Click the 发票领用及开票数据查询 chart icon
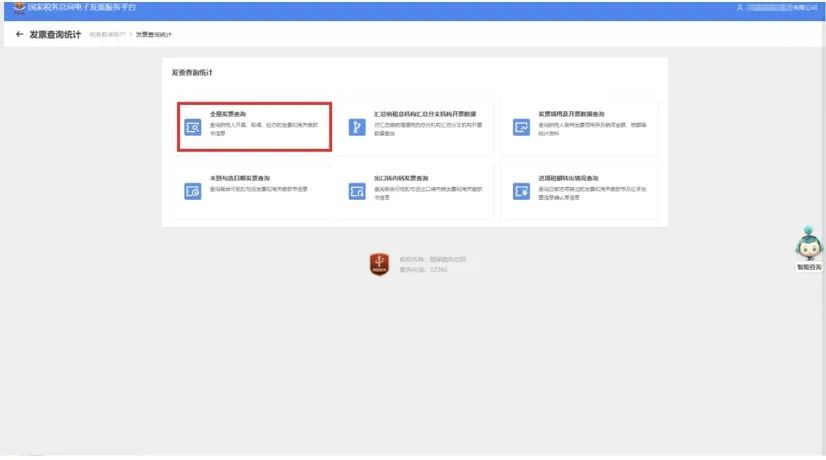 [520, 126]
